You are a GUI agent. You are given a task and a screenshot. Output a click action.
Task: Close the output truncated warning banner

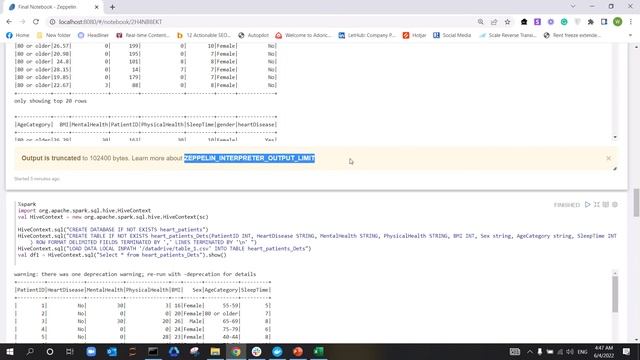pyautogui.click(x=609, y=158)
